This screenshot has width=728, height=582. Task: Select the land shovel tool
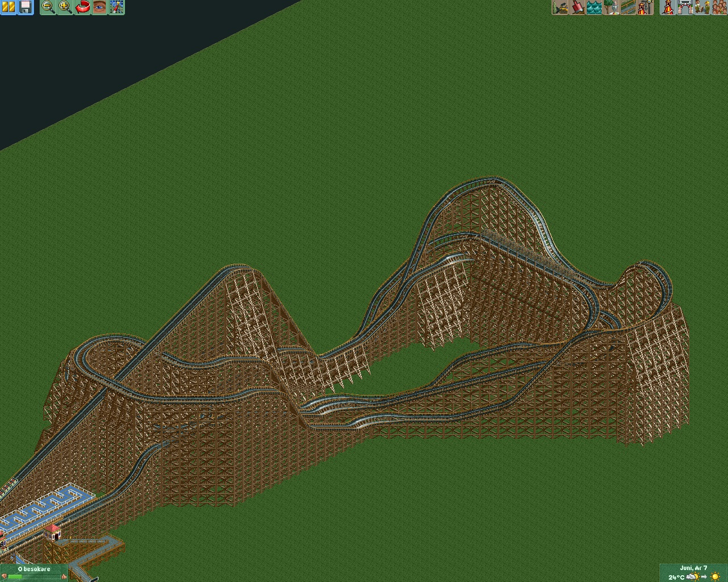click(577, 7)
